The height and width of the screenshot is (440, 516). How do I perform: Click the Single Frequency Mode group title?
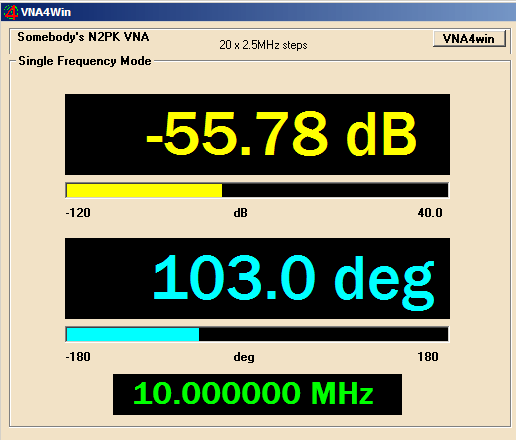tap(85, 61)
